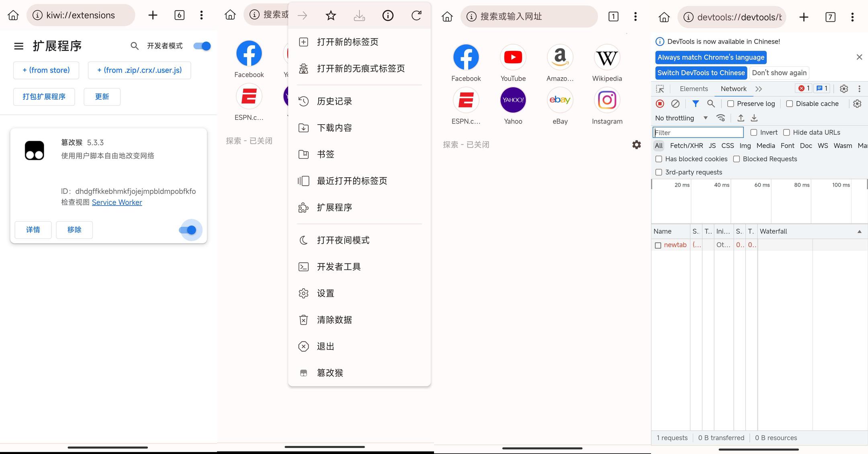
Task: Click Don't show again button
Action: point(779,73)
